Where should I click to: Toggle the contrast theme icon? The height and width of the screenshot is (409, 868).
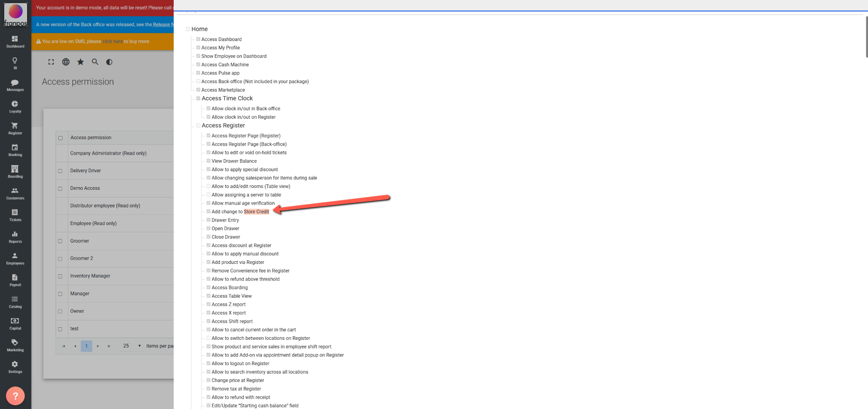[109, 62]
